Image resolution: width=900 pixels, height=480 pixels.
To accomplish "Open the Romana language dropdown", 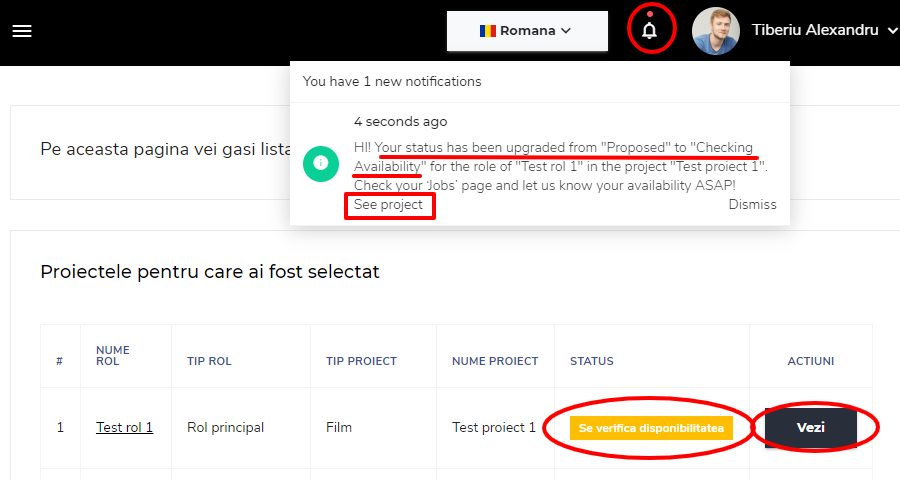I will (527, 31).
